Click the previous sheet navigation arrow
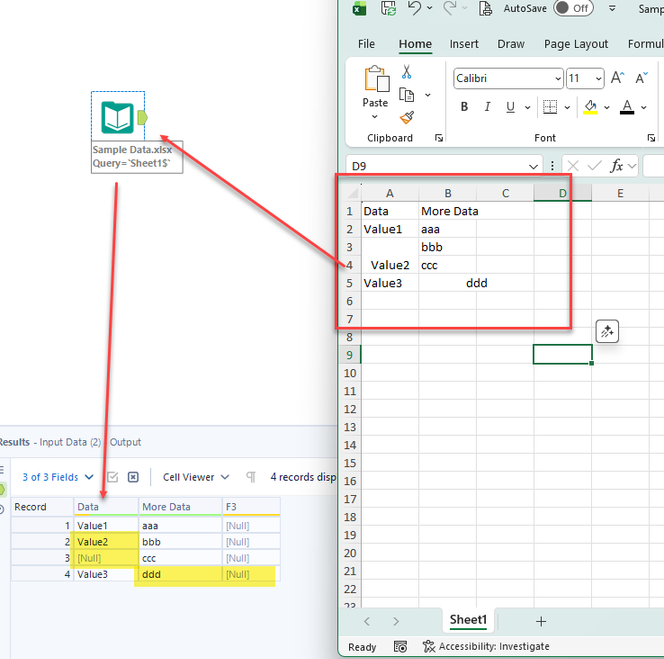Screen dimensions: 664x659 367,621
